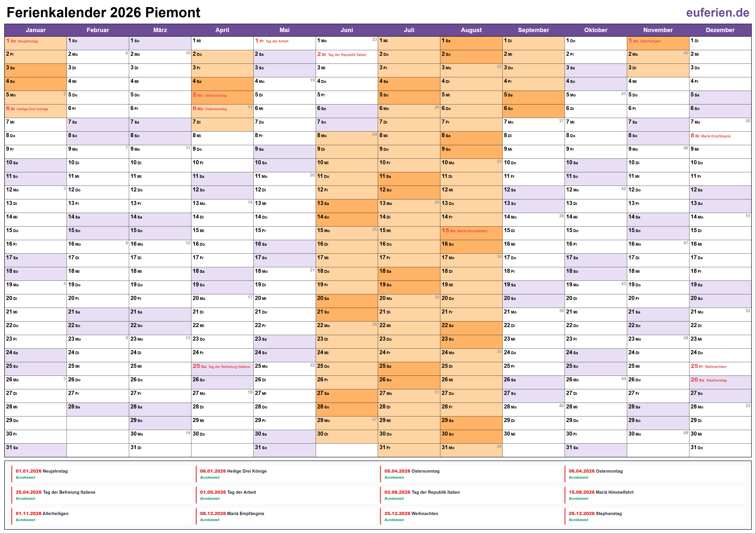The height and width of the screenshot is (534, 756).
Task: Click the Allerheiligen cell on 1 November
Action: (x=658, y=41)
